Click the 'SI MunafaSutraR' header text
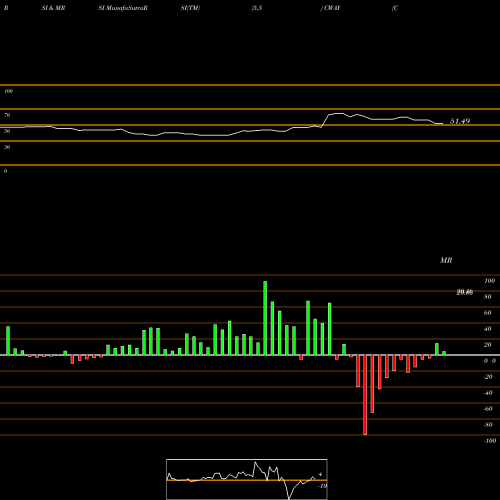Screen dimensions: 500x500 click(x=123, y=8)
